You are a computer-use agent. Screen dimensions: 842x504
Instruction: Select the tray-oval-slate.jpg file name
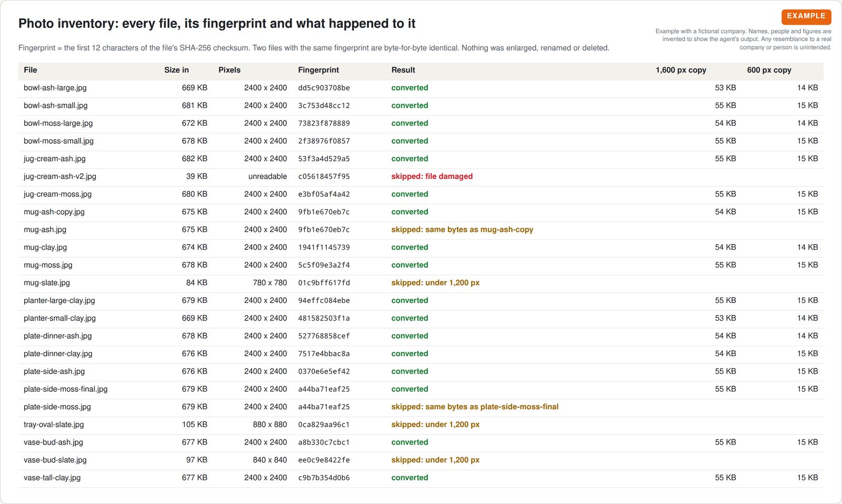coord(54,425)
